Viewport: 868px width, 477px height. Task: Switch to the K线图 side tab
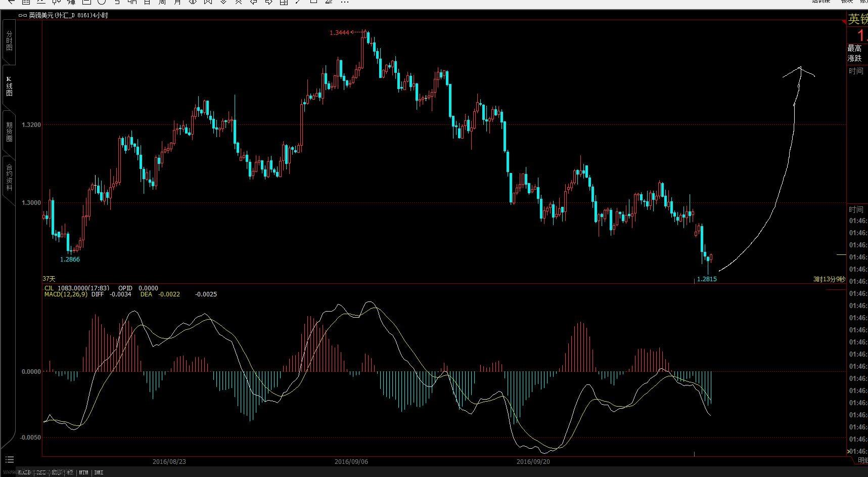tap(9, 86)
